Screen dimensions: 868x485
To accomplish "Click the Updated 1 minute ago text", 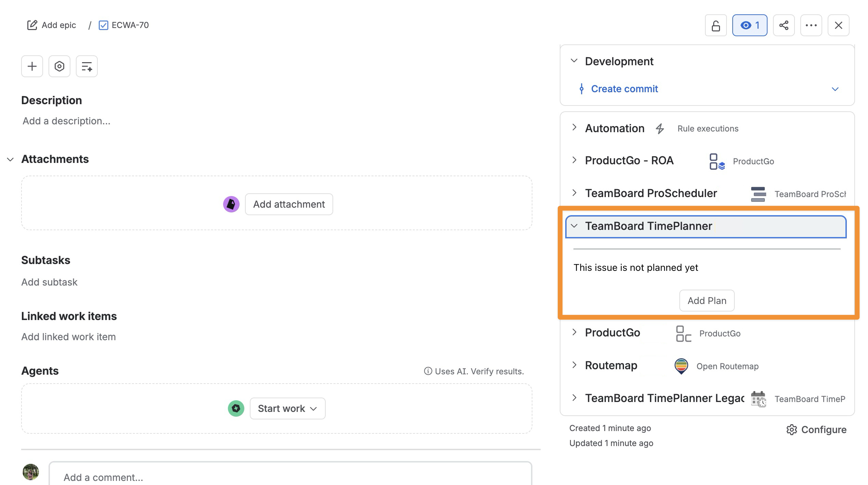I will pos(611,443).
